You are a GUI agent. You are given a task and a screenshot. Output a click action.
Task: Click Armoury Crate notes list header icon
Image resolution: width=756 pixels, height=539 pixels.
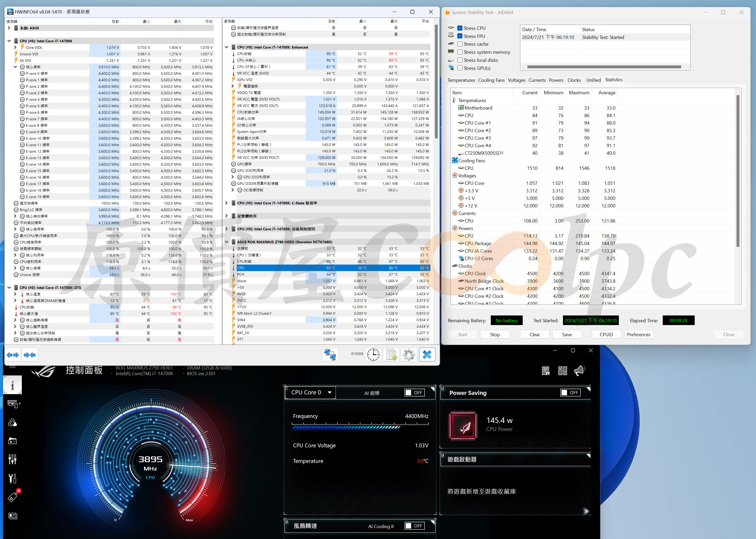pyautogui.click(x=546, y=371)
